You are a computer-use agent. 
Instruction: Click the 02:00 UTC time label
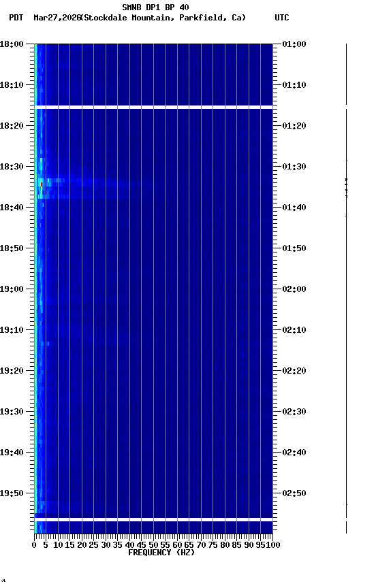tap(294, 289)
